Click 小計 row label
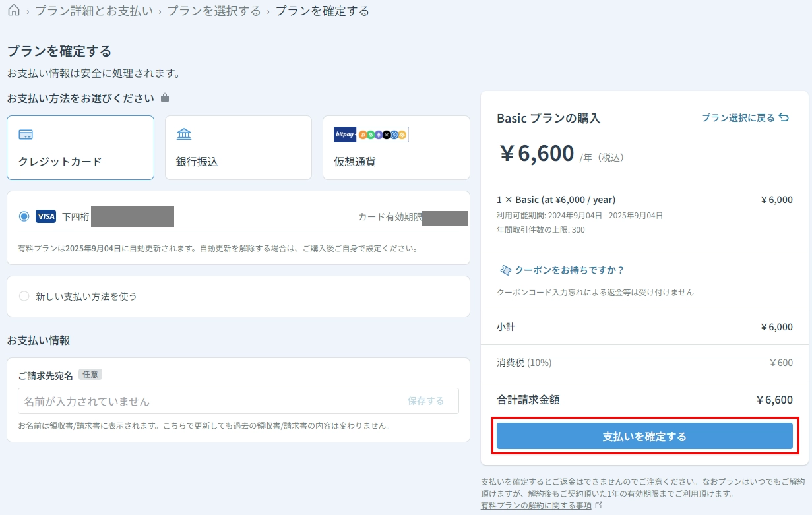 (506, 327)
